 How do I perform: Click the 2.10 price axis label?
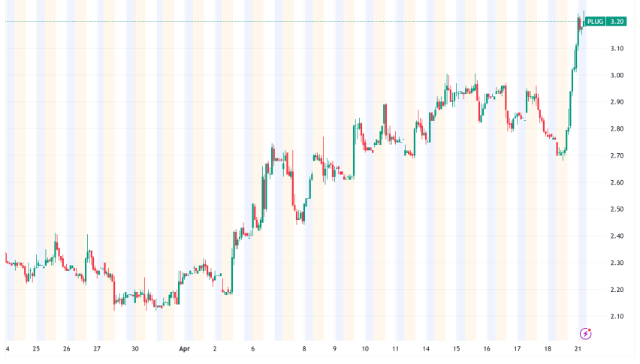point(617,317)
